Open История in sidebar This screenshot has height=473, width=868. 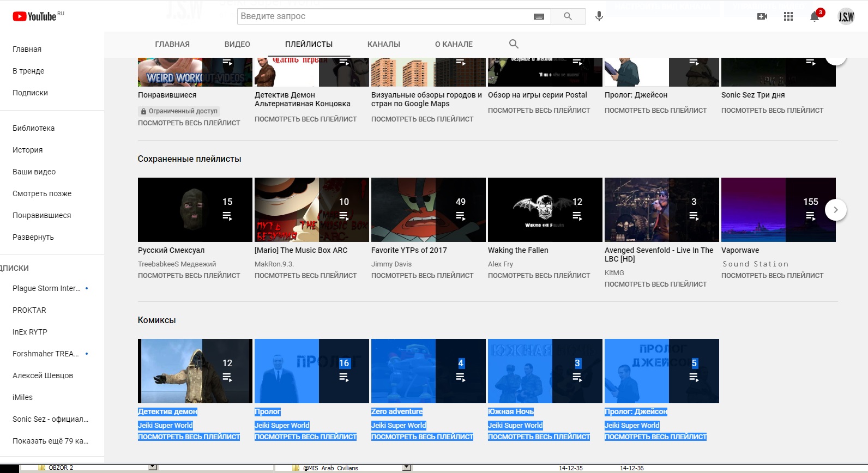click(28, 150)
